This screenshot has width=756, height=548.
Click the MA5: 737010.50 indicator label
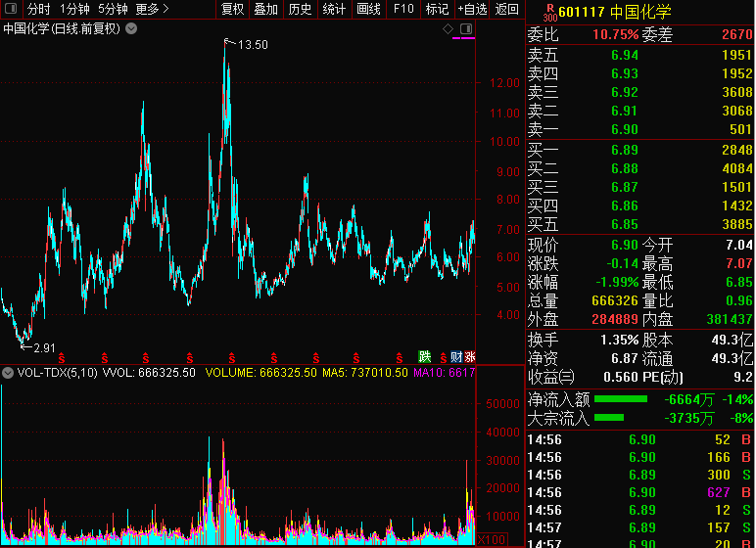365,373
